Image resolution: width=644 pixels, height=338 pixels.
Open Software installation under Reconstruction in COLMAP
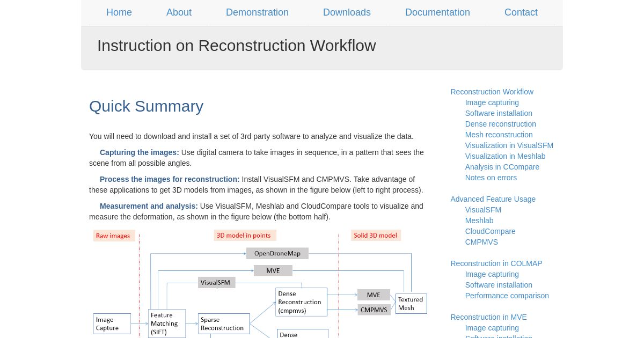499,285
